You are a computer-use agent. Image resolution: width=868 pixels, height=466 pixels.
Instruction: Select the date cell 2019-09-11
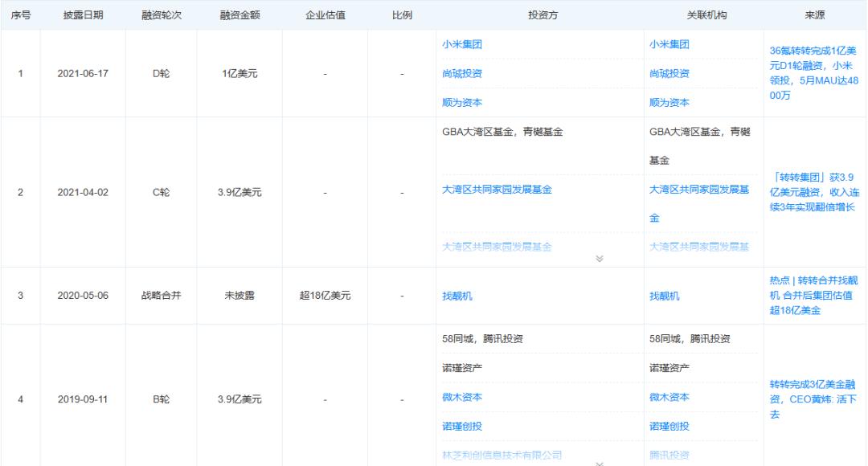tap(83, 399)
